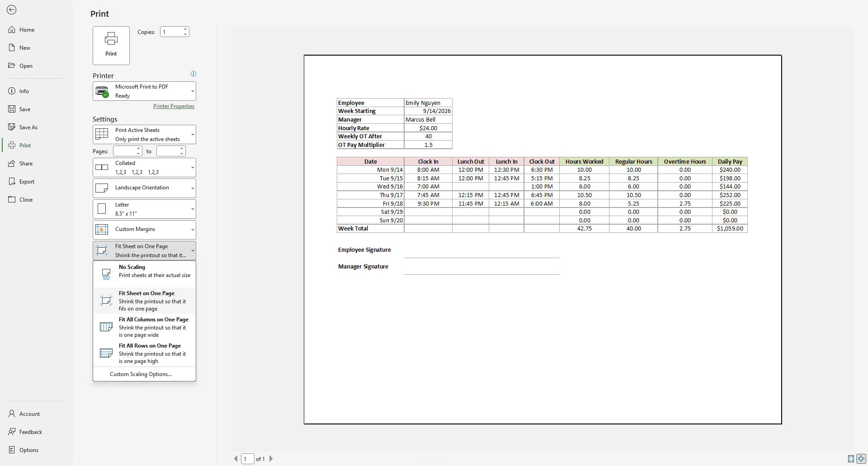Choose Save As in the sidebar
The width and height of the screenshot is (868, 466).
point(36,127)
